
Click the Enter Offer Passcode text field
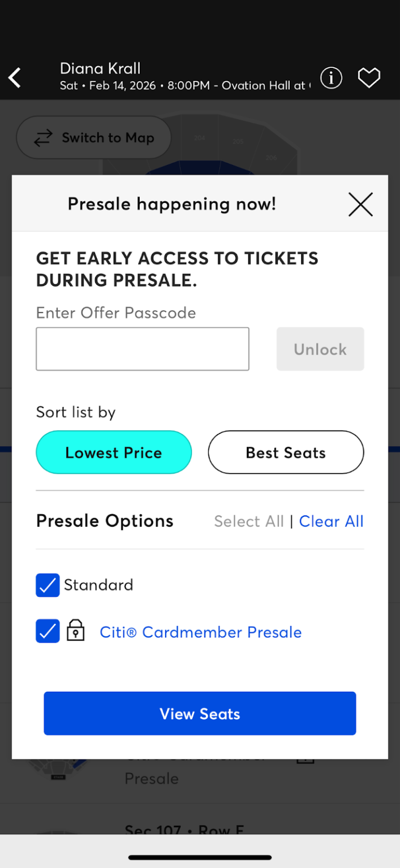142,349
